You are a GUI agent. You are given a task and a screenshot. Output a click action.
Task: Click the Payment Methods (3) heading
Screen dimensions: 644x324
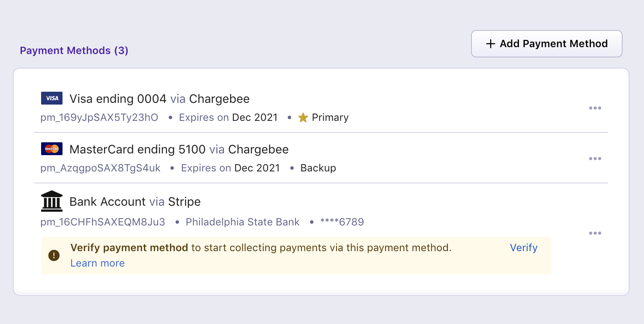[74, 51]
